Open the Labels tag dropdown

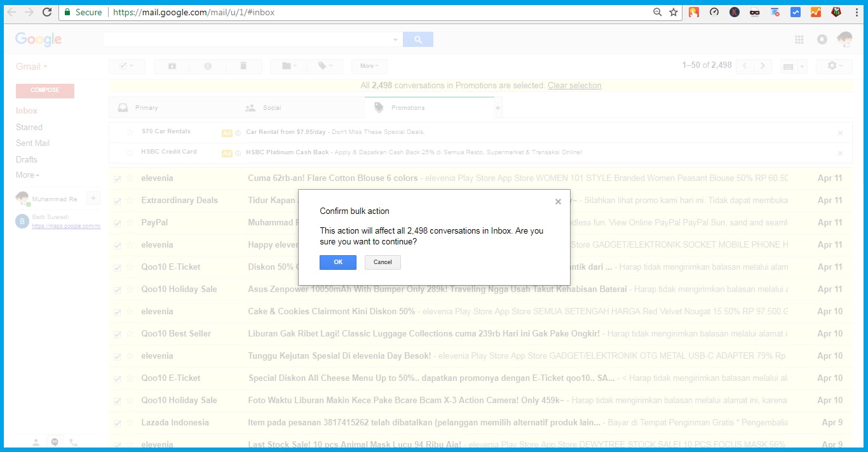(325, 66)
